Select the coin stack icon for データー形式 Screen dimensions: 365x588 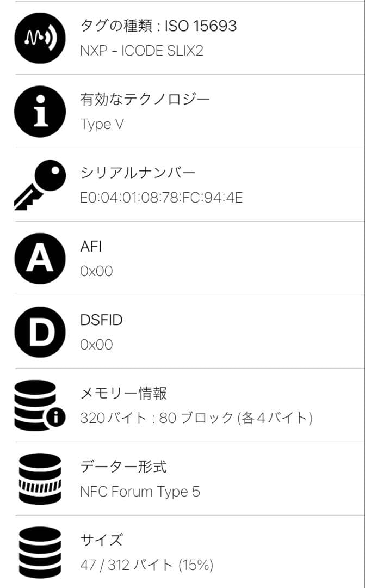click(39, 478)
